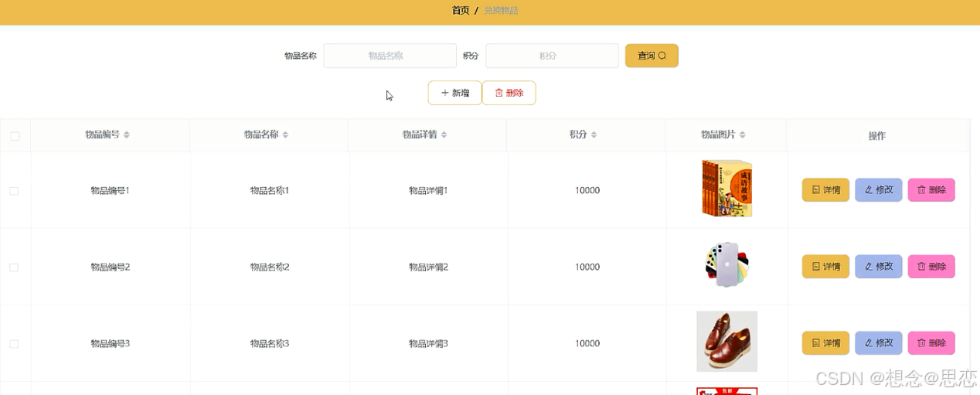Image resolution: width=980 pixels, height=395 pixels.
Task: Focus the 积分 search input
Action: [552, 56]
